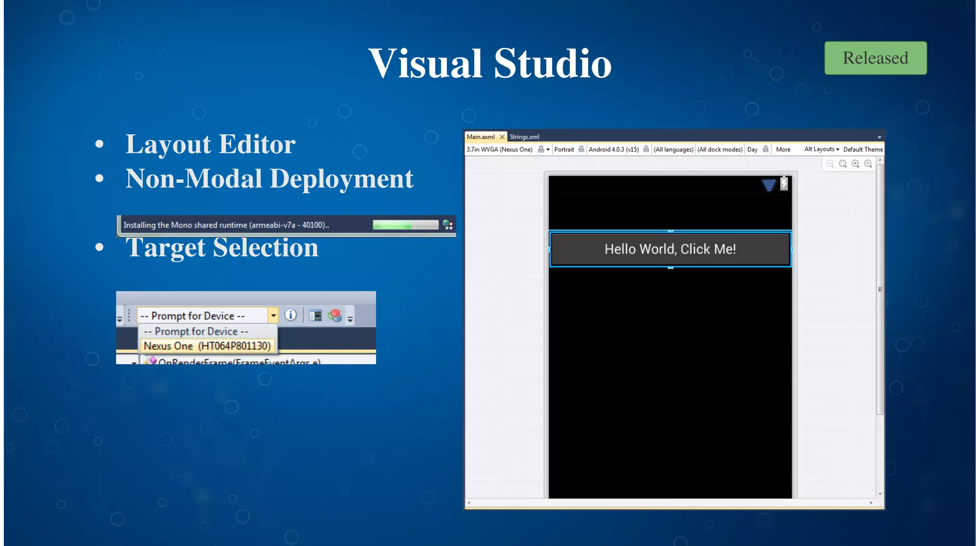980x546 pixels.
Task: Click OnRenderFrame method entry
Action: coord(239,361)
